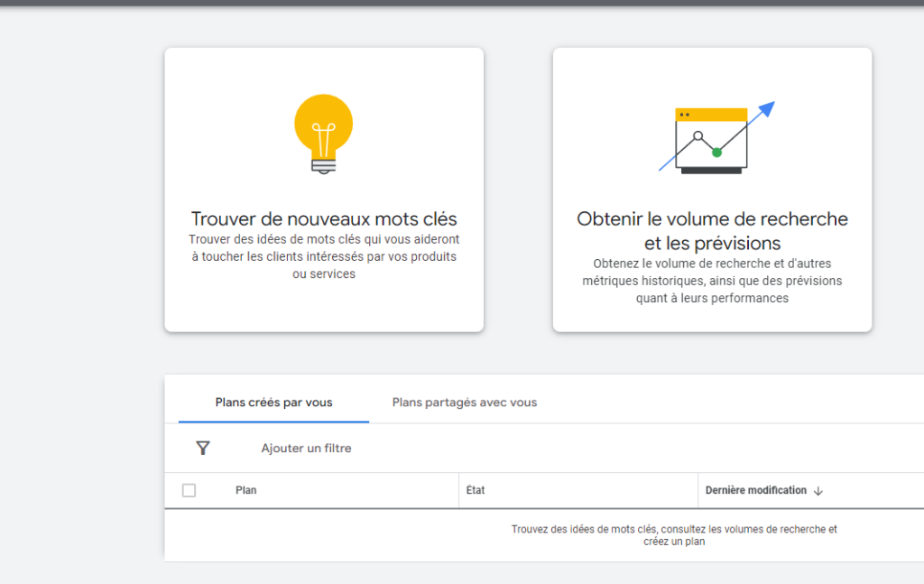Screen dimensions: 924x584
Task: Click the funnel filter icon
Action: pyautogui.click(x=203, y=448)
